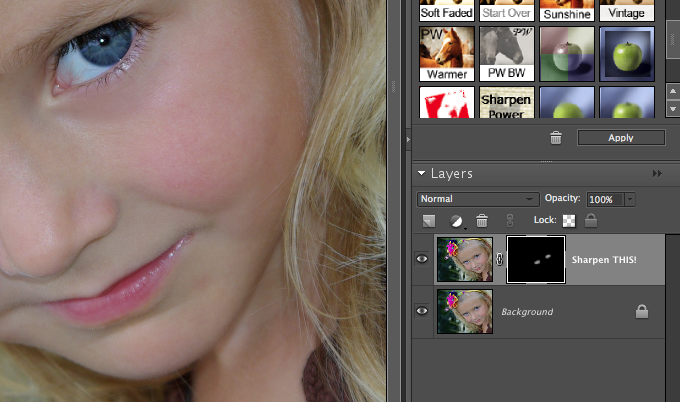
Task: Select the PW BW horse effect
Action: pos(507,54)
